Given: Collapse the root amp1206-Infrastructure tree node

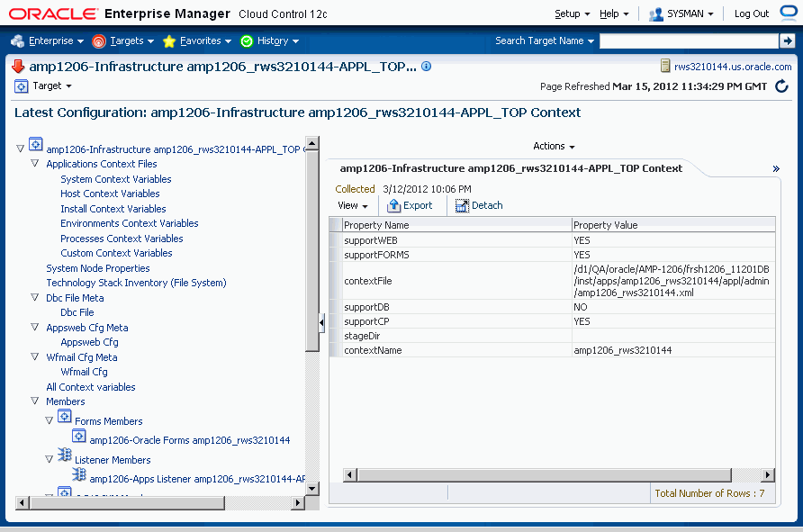Looking at the screenshot, I should click(20, 149).
